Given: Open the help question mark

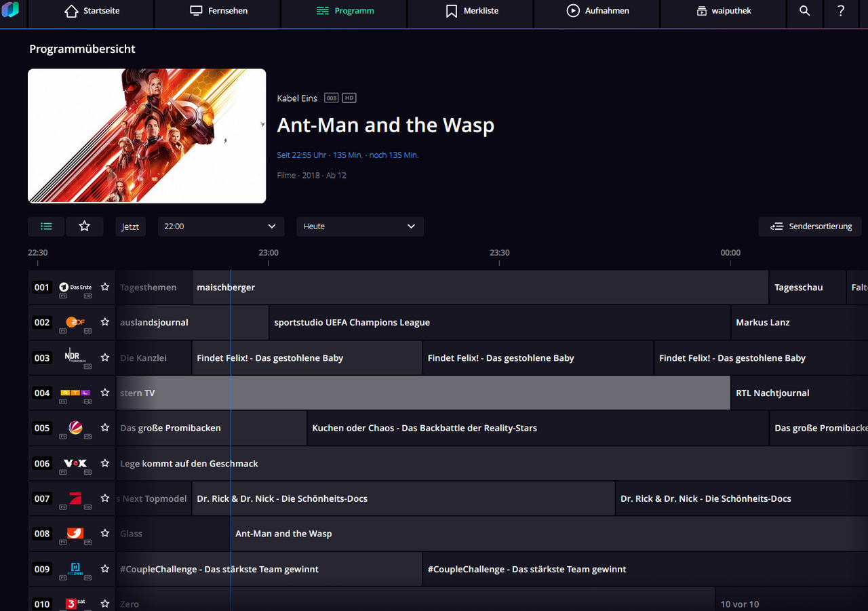Looking at the screenshot, I should (x=841, y=11).
